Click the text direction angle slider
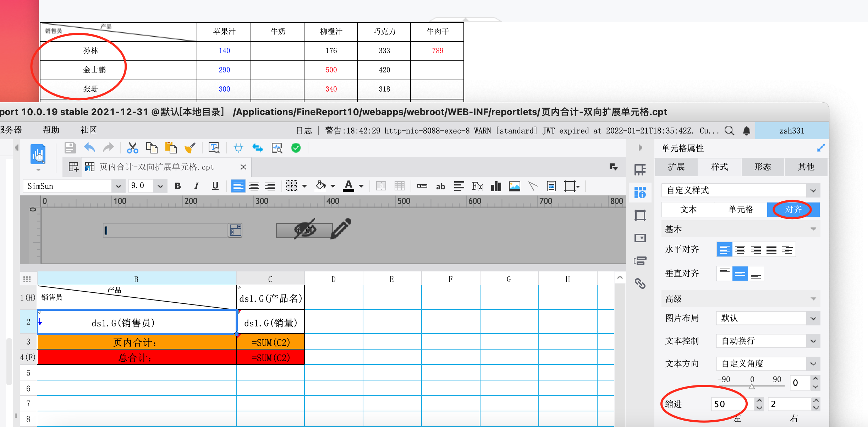Screen dimensions: 868x427 tap(752, 387)
